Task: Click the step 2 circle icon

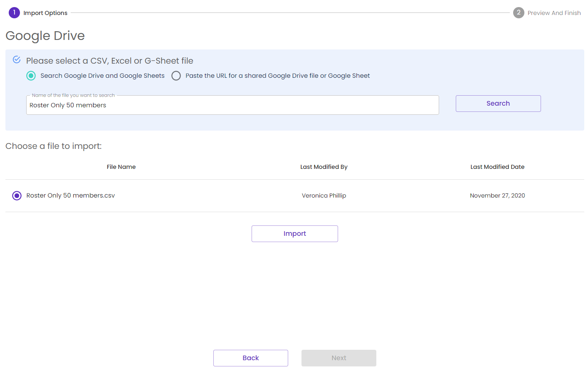Action: pyautogui.click(x=519, y=12)
